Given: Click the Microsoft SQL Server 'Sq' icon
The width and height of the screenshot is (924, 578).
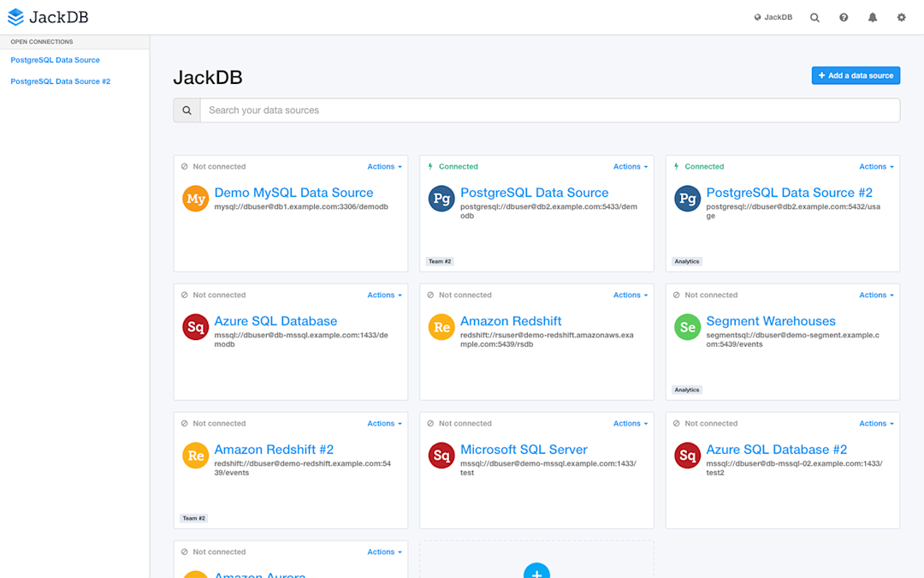Looking at the screenshot, I should coord(441,456).
